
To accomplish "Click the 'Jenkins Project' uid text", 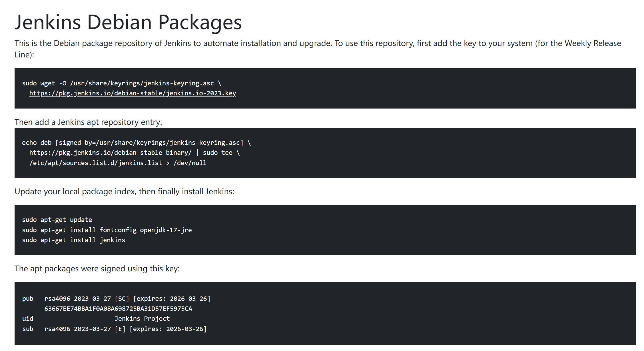I will (x=142, y=319).
